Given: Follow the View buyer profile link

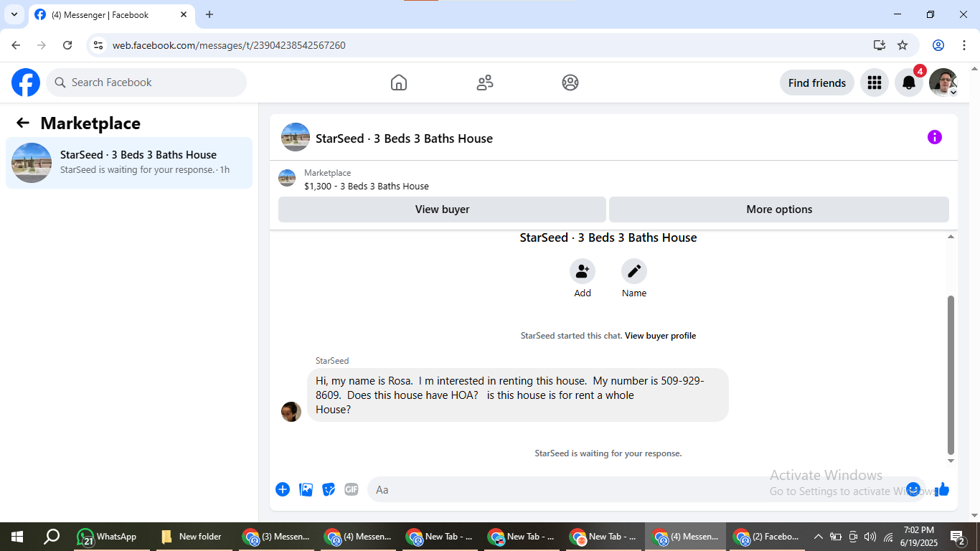Looking at the screenshot, I should 660,336.
